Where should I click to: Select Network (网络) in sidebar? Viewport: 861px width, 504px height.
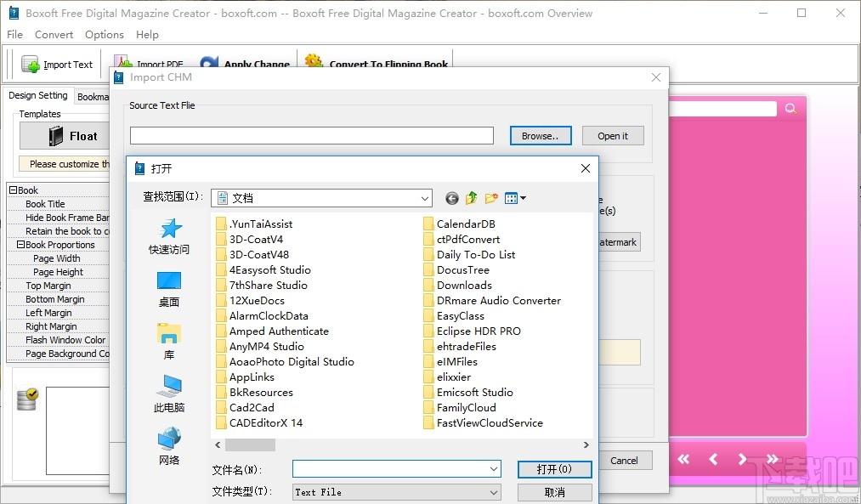(169, 447)
